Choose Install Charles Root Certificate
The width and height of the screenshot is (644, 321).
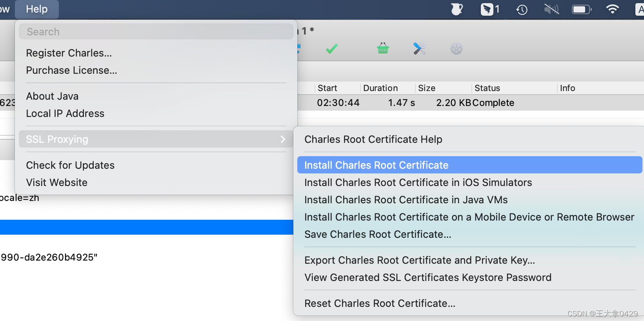[470, 165]
